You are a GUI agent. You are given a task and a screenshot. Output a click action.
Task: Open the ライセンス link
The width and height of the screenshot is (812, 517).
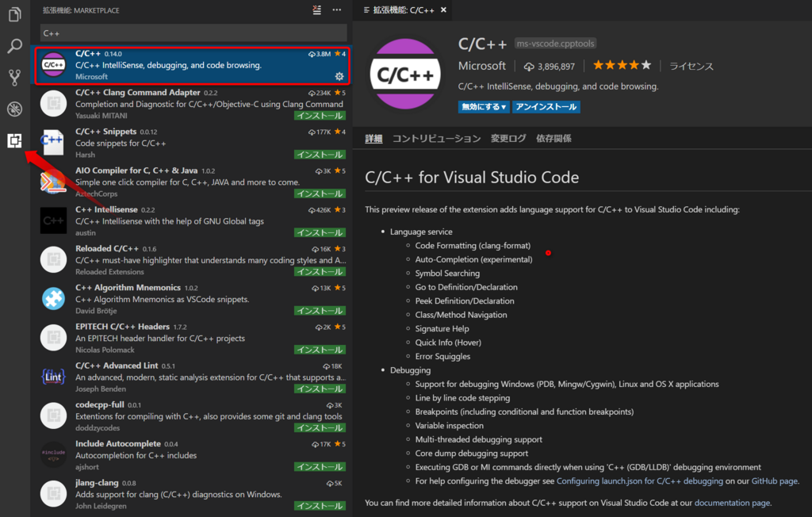pyautogui.click(x=691, y=66)
